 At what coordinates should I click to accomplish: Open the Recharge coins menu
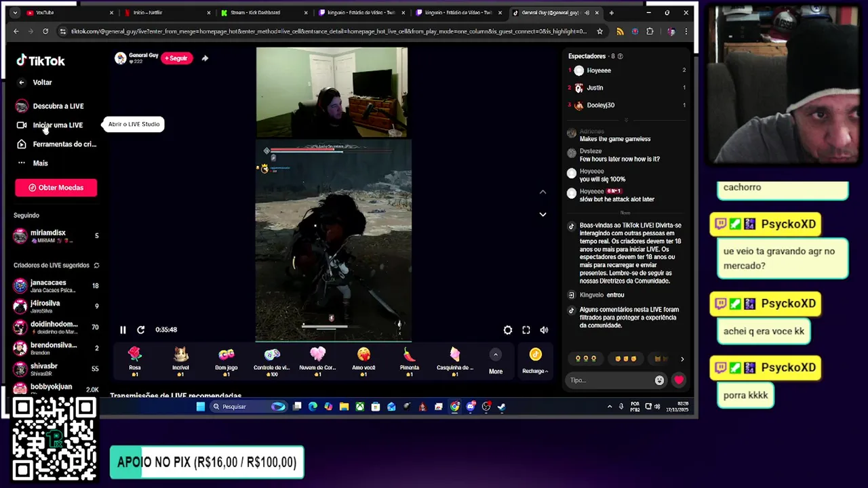coord(535,361)
